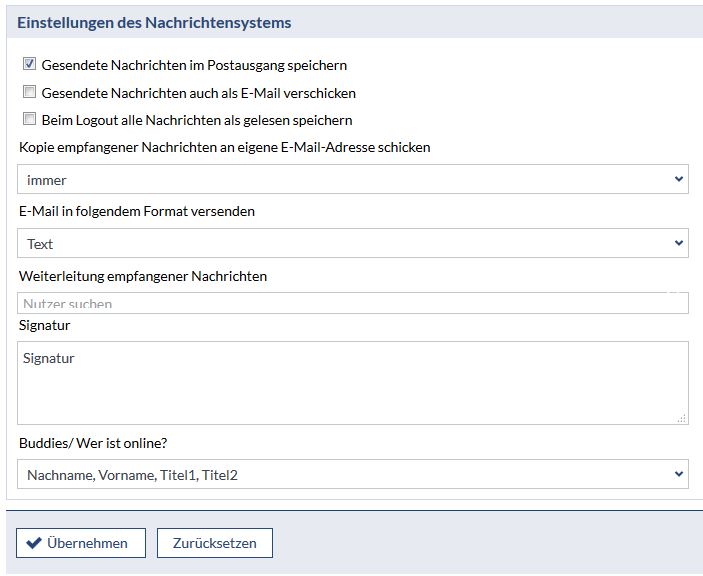
Task: Click the chevron arrow of Nachname, Vorname dropdown
Action: tap(679, 474)
